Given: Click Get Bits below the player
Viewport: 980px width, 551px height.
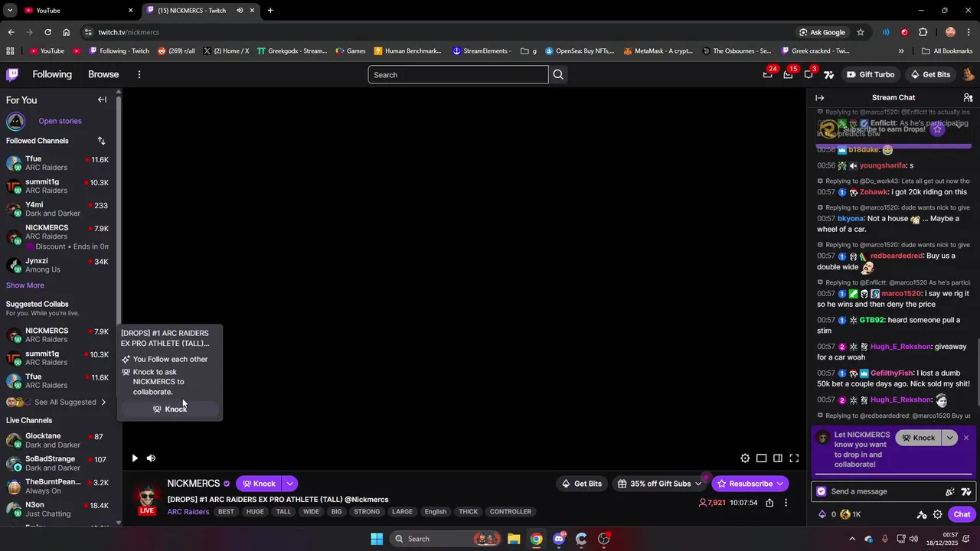Looking at the screenshot, I should pos(582,484).
